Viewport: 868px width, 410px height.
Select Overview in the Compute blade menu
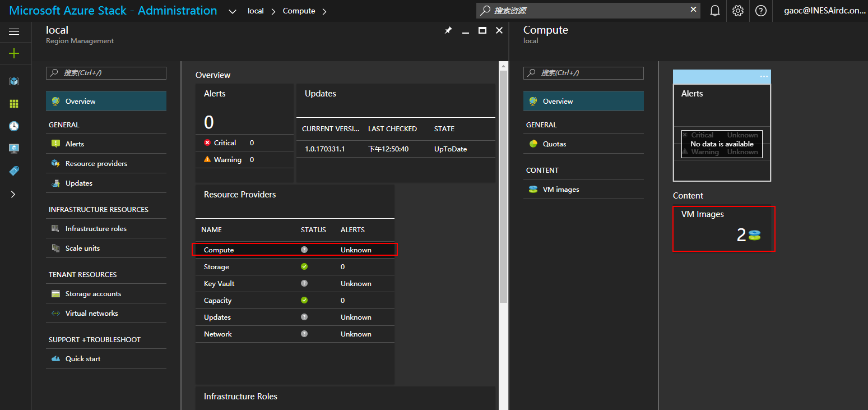click(x=583, y=101)
